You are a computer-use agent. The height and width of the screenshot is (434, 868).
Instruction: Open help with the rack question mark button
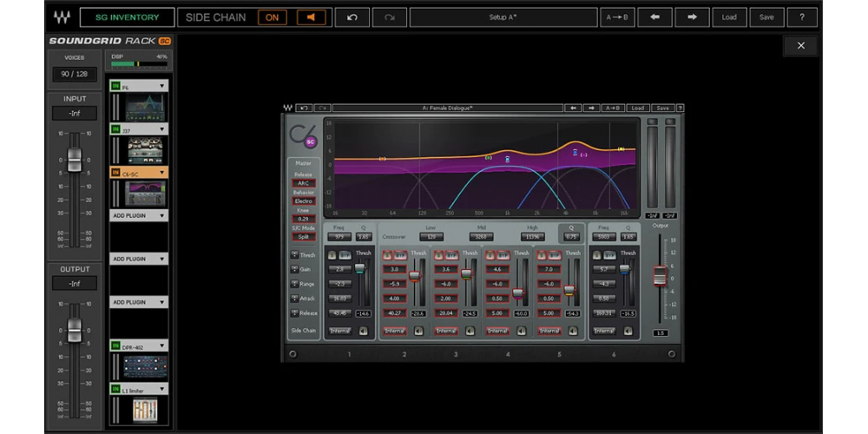[x=801, y=17]
